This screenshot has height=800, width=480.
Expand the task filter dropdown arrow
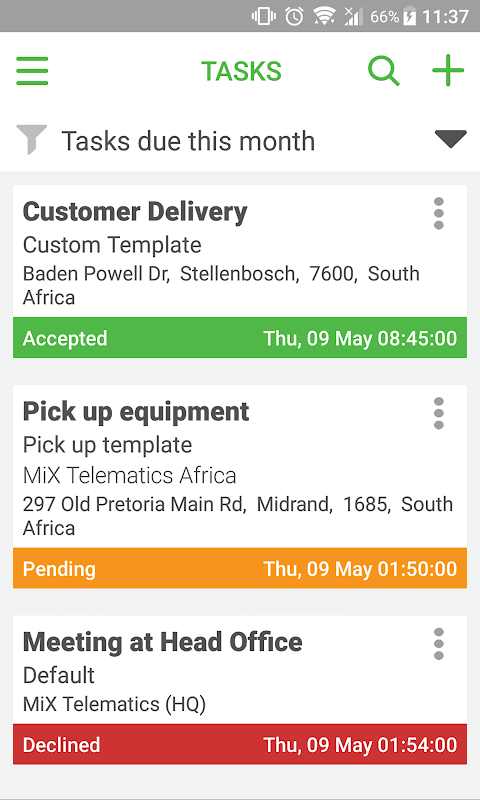coord(451,139)
